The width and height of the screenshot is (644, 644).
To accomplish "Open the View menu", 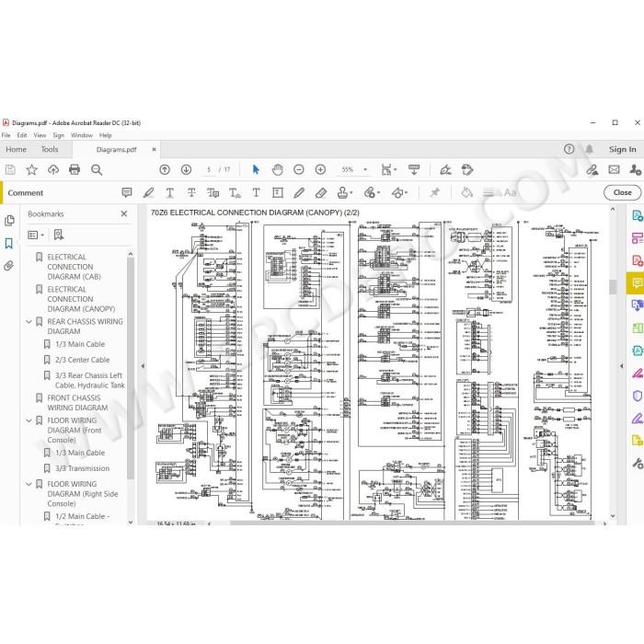I will click(40, 135).
